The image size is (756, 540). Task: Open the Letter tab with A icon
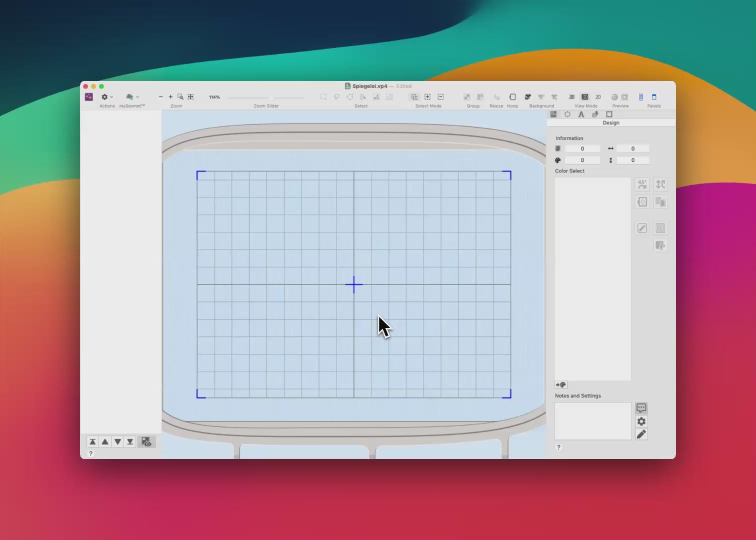click(581, 114)
